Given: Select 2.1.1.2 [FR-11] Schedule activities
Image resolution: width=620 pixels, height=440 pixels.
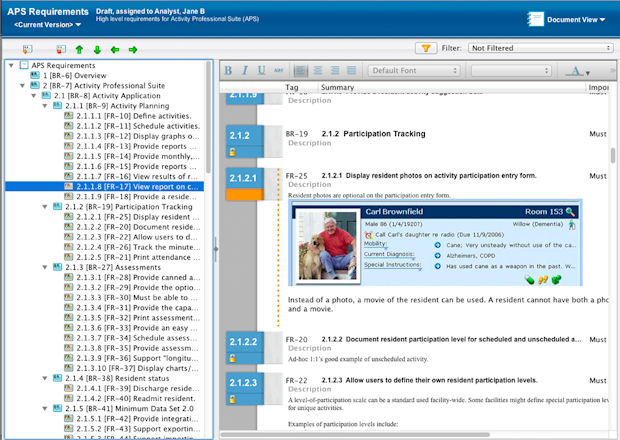Looking at the screenshot, I should [x=138, y=126].
